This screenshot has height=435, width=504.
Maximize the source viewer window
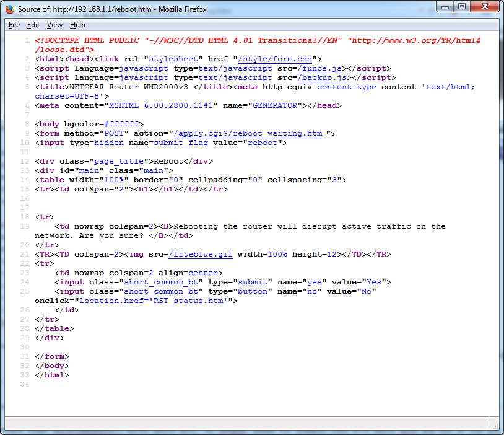[x=462, y=6]
